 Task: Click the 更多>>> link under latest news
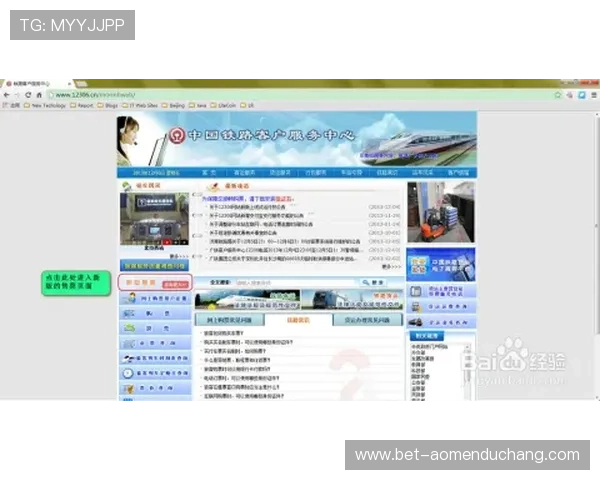[x=391, y=266]
